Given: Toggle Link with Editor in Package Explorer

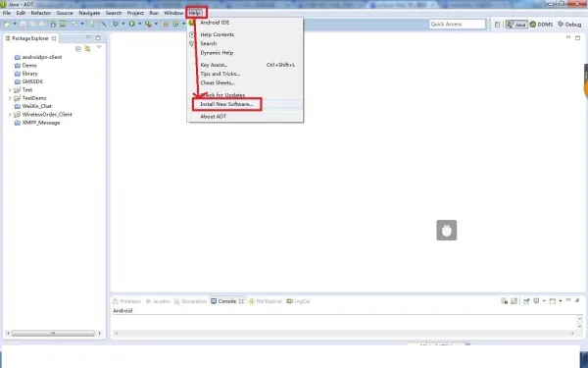Looking at the screenshot, I should [87, 49].
